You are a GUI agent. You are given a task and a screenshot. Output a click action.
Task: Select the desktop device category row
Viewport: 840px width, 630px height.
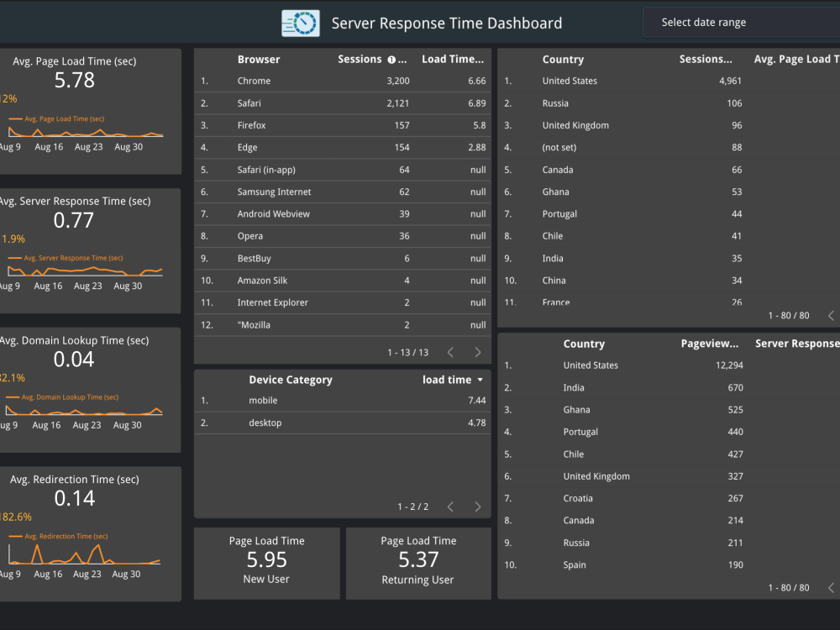(x=343, y=423)
